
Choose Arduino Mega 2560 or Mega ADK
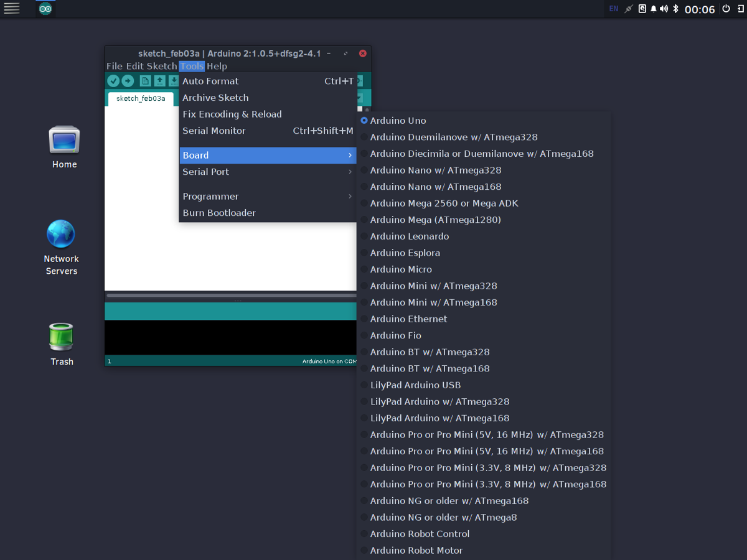(x=484, y=203)
